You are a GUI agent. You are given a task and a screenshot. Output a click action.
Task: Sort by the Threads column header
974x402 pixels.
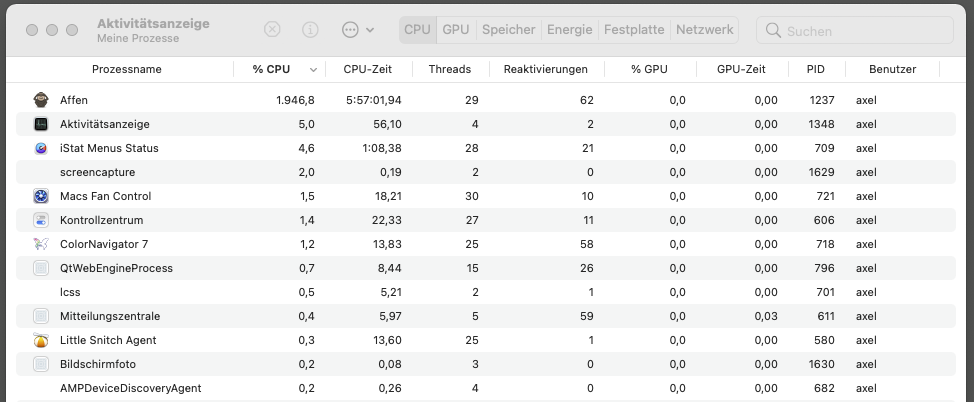click(x=450, y=69)
